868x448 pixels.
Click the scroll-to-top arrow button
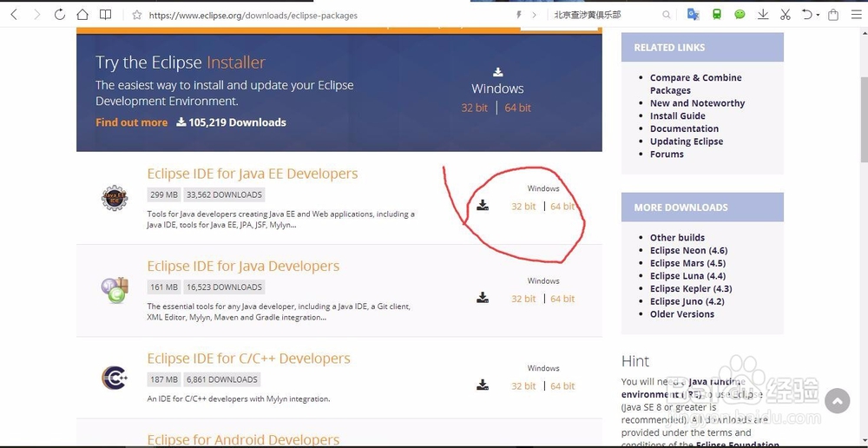(837, 400)
